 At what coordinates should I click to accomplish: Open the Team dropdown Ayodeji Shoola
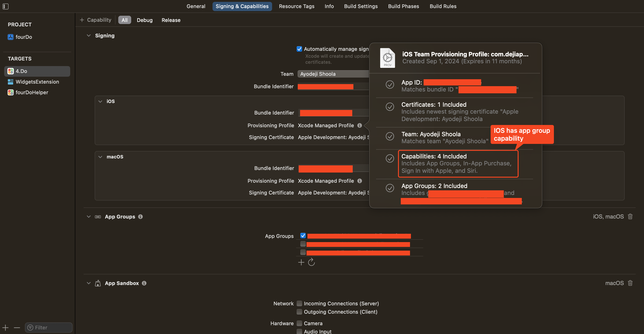[x=333, y=74]
